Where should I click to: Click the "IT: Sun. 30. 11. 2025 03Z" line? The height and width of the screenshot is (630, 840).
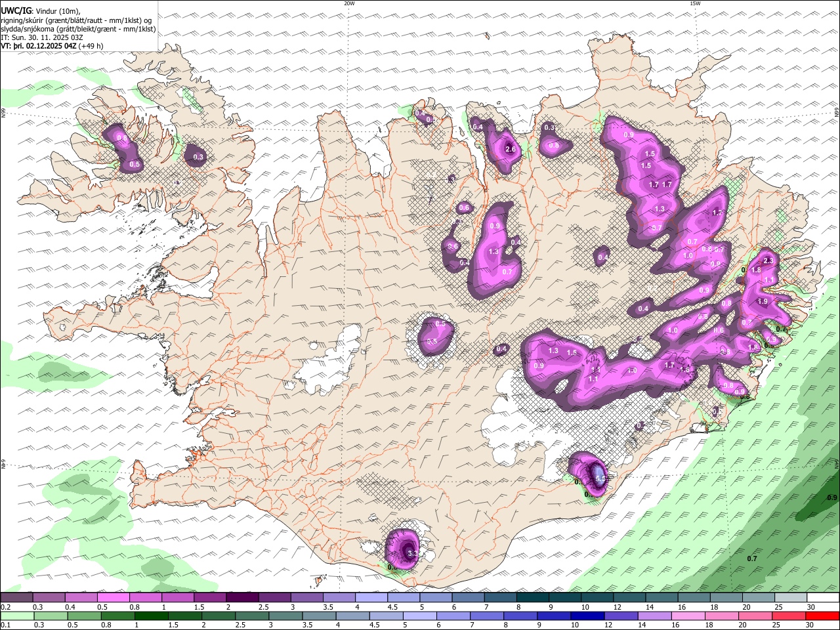(42, 37)
